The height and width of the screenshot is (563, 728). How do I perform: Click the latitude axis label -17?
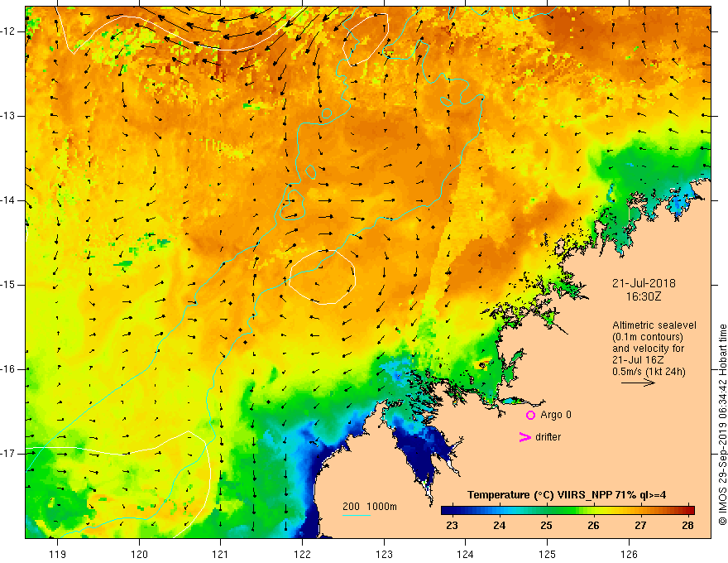click(x=9, y=454)
